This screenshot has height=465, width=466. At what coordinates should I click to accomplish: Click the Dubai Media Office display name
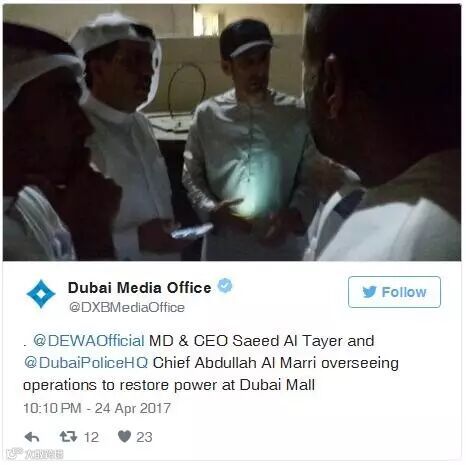click(140, 287)
